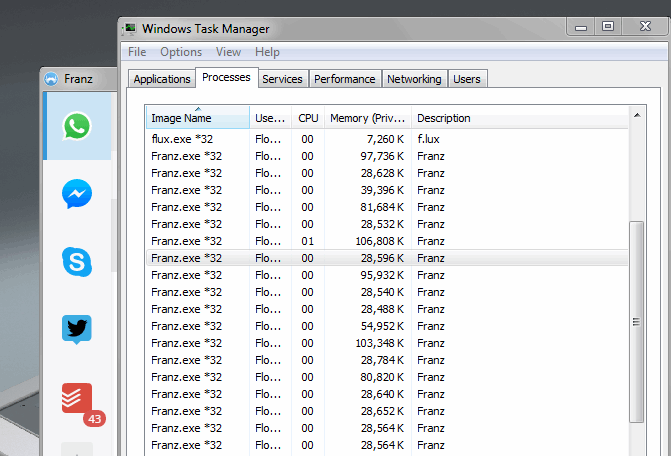Open Todoist service showing 43 badge
671x456 pixels.
[x=77, y=398]
